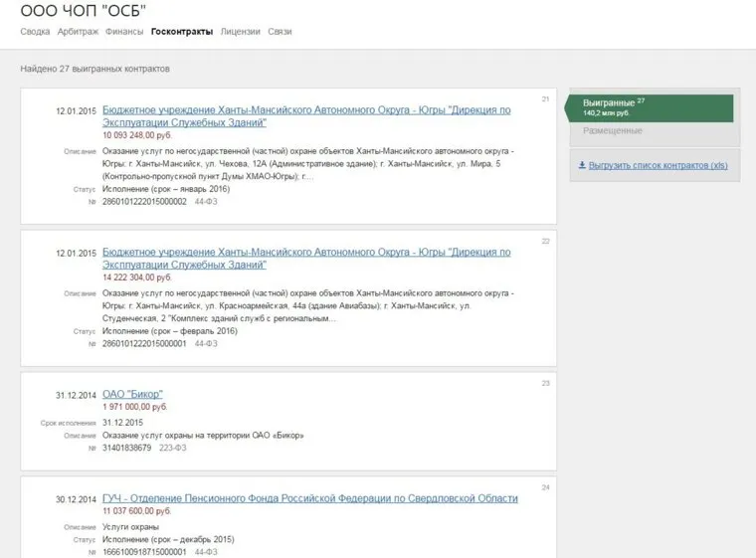
Task: Click the download icon beside the xls export
Action: tap(582, 165)
